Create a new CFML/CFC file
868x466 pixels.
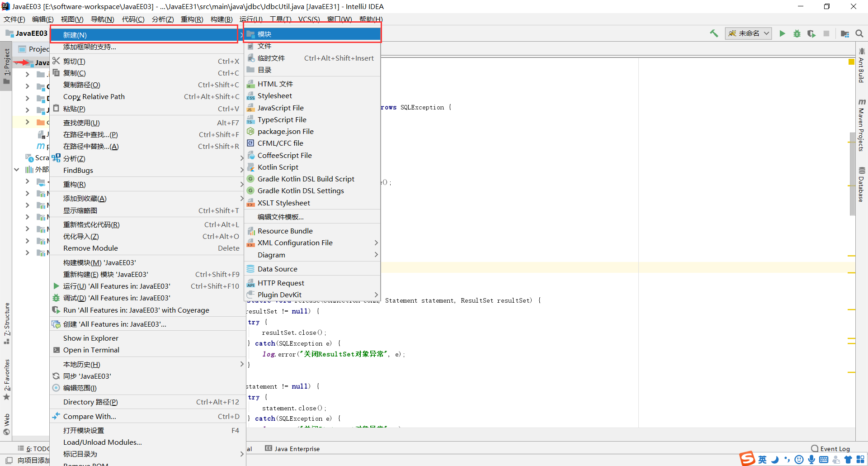tap(312, 143)
